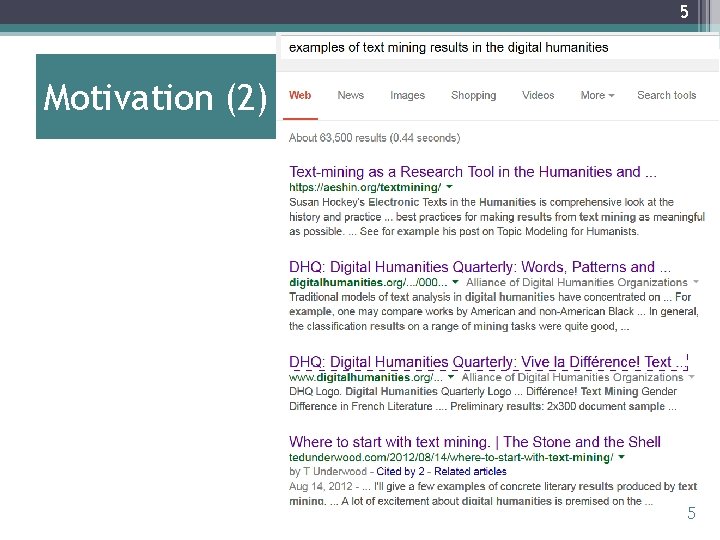This screenshot has width=720, height=540.
Task: Select the Web search tab
Action: [x=300, y=95]
